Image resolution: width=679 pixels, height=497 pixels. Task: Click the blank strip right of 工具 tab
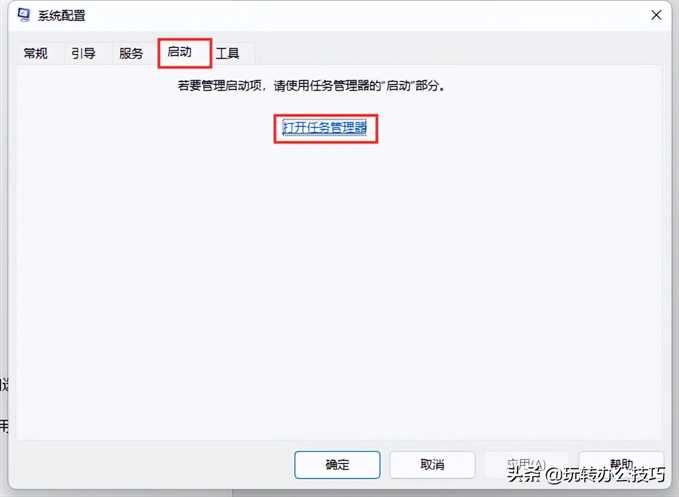(459, 53)
